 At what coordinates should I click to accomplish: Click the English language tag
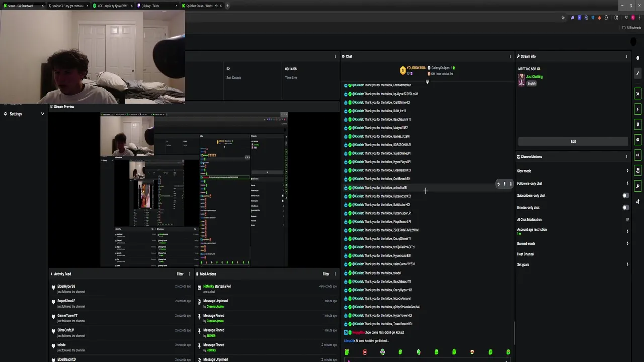(532, 83)
